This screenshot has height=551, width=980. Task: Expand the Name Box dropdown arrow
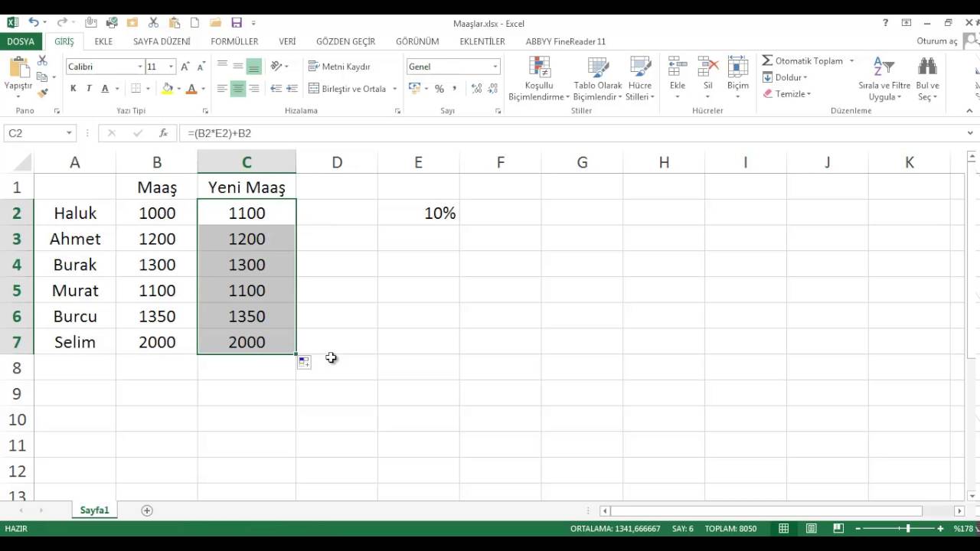(69, 133)
